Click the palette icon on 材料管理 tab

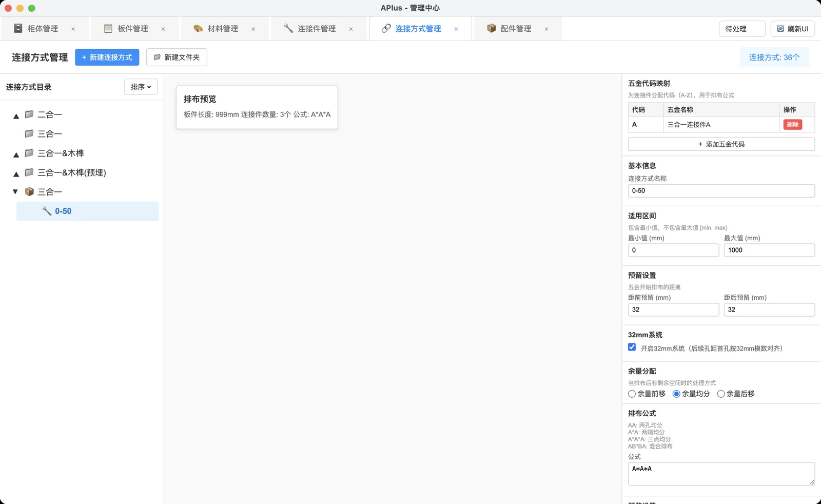198,28
